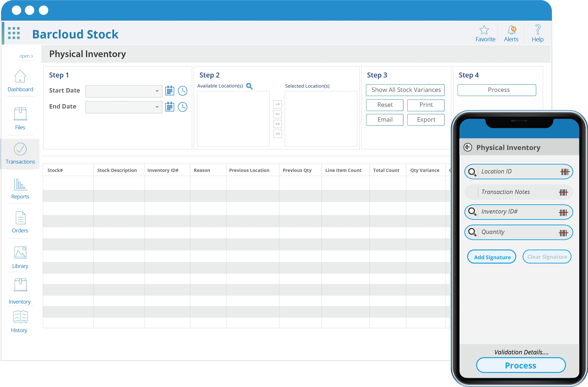The width and height of the screenshot is (588, 387).
Task: Open Help question mark icon
Action: coord(538,30)
